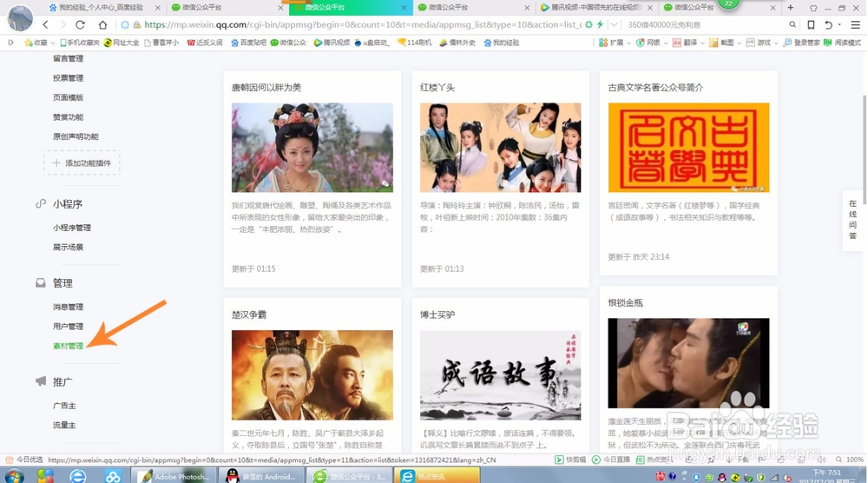Open the 唐朝因何以胖为美 article thumbnail
Image resolution: width=868 pixels, height=483 pixels.
312,148
